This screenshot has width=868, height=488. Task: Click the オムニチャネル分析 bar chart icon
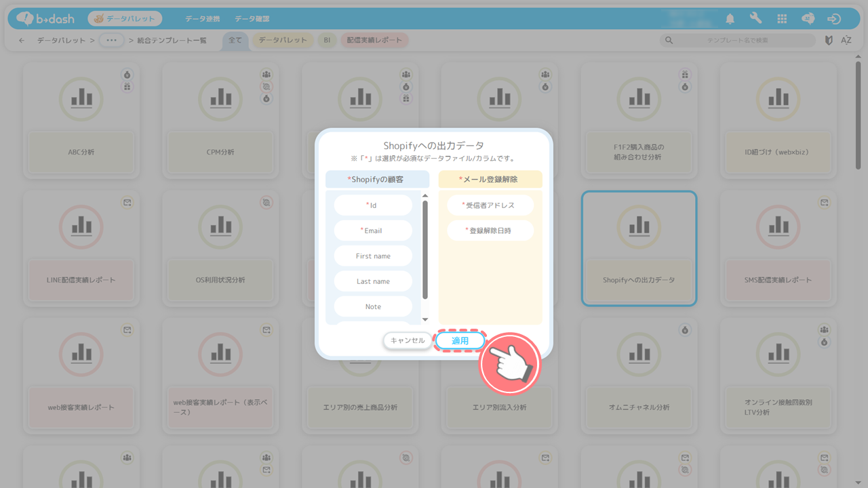pyautogui.click(x=639, y=354)
